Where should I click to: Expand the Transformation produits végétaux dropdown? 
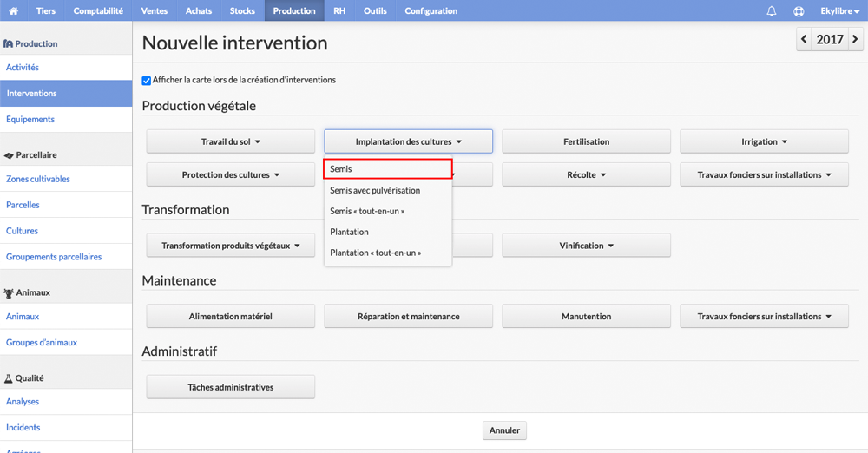pyautogui.click(x=230, y=246)
